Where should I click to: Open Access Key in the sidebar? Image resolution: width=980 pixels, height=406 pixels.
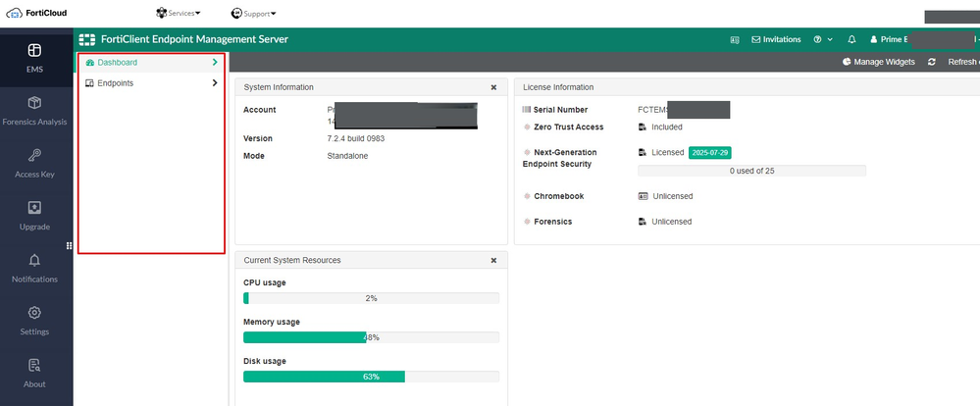[35, 163]
